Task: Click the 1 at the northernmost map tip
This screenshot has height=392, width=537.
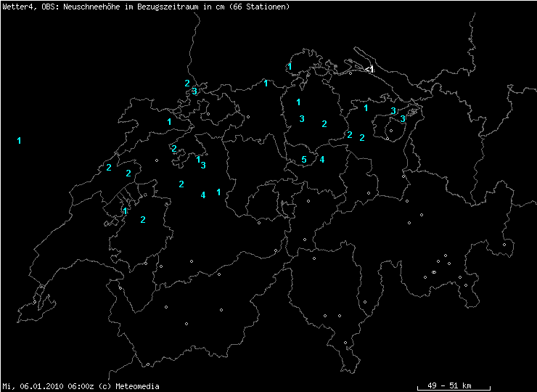Action: click(x=290, y=67)
